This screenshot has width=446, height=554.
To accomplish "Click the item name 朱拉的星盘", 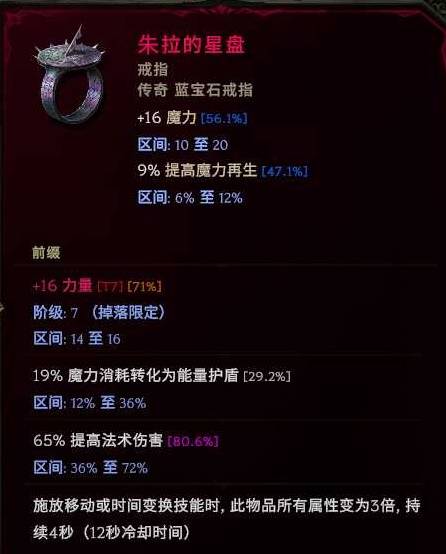I will [x=191, y=45].
